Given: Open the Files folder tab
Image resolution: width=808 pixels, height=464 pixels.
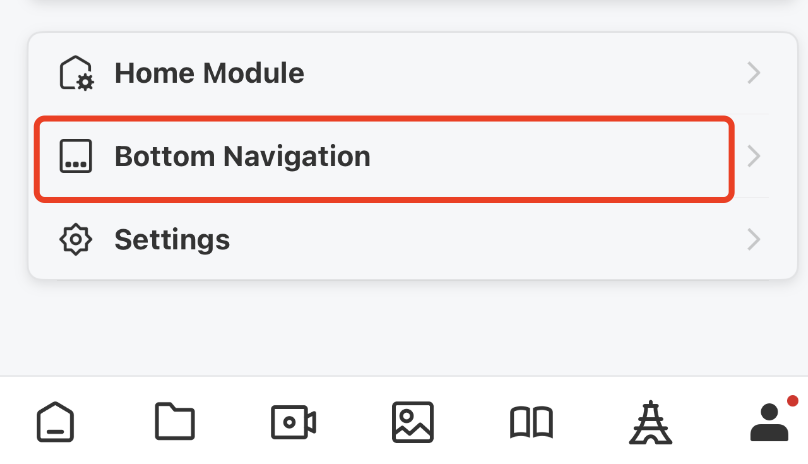Looking at the screenshot, I should click(x=175, y=422).
